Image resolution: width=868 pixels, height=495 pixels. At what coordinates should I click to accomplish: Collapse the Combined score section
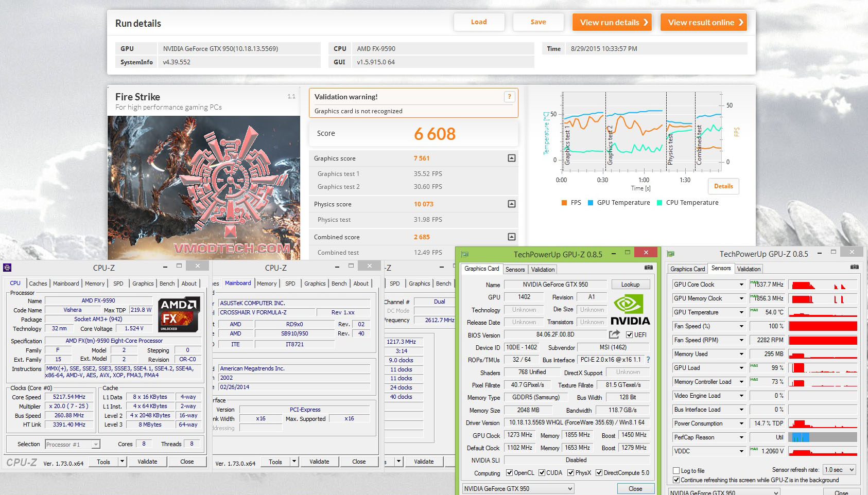[x=512, y=237]
